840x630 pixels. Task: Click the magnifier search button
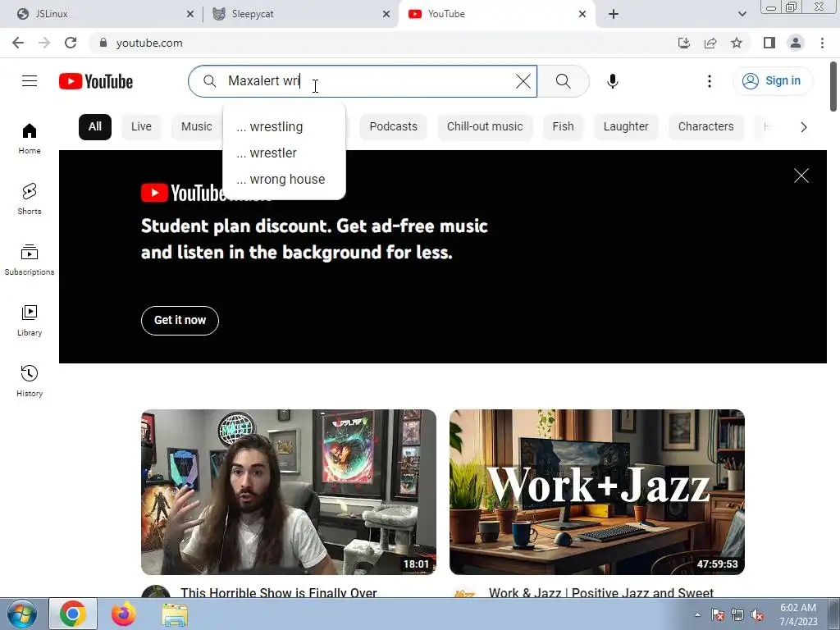pos(563,81)
